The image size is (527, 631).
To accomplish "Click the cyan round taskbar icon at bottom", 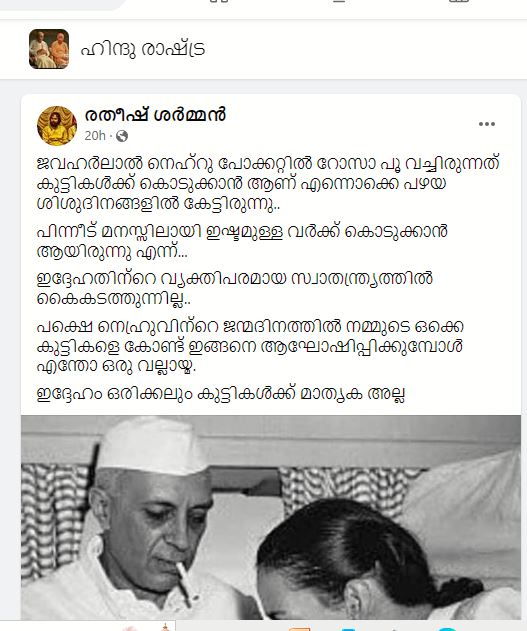I will coord(448,629).
